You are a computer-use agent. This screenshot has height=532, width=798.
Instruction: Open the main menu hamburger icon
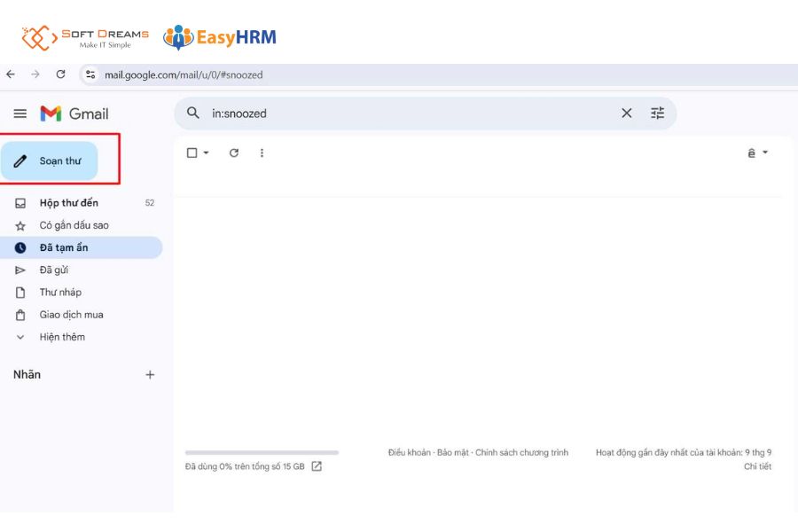[20, 113]
